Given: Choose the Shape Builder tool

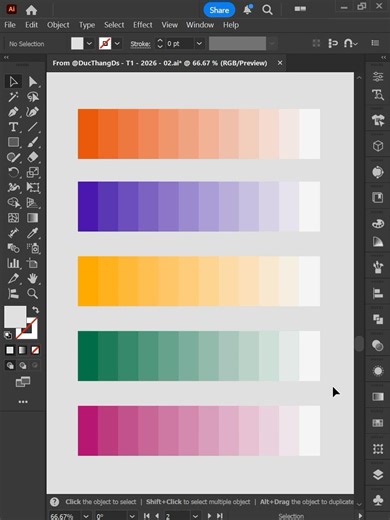Looking at the screenshot, I should pyautogui.click(x=13, y=202).
